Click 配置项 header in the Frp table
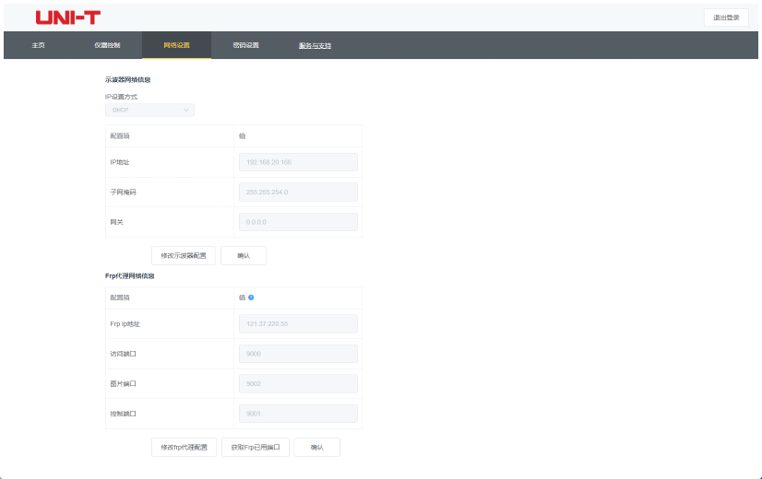 (120, 297)
